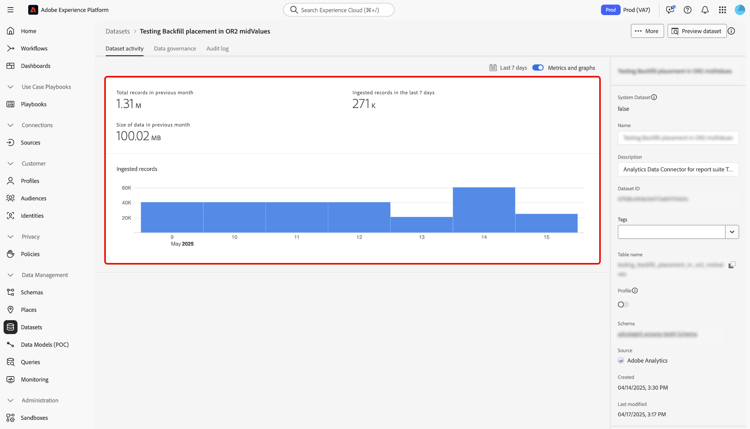Image resolution: width=750 pixels, height=429 pixels.
Task: Enable the Profile toggle for the dataset
Action: coord(623,304)
